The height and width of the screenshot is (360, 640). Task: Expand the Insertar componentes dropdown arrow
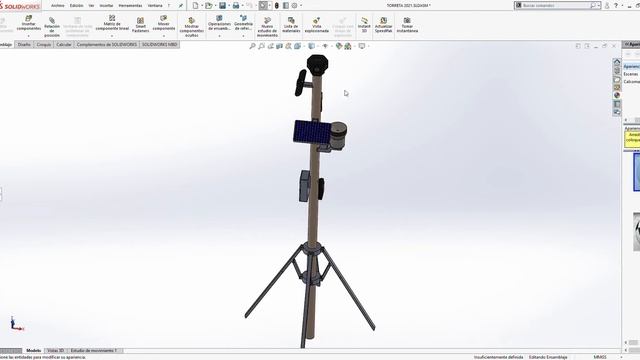29,36
